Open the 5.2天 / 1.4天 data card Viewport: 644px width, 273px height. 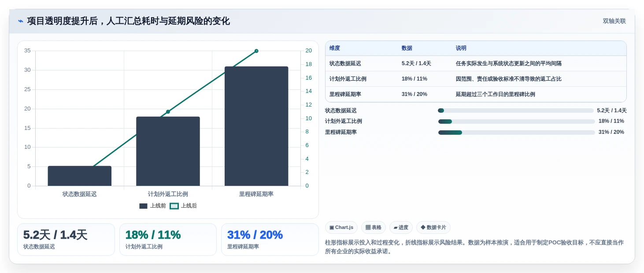66,240
